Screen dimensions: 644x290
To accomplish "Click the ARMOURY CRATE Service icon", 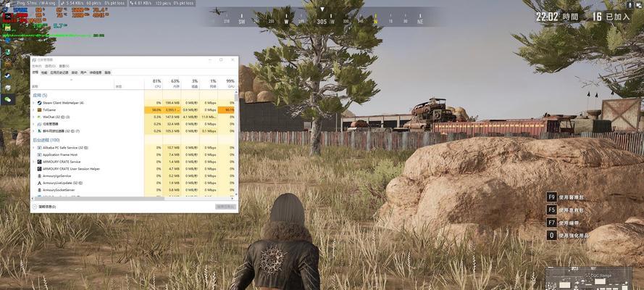I will (x=39, y=162).
